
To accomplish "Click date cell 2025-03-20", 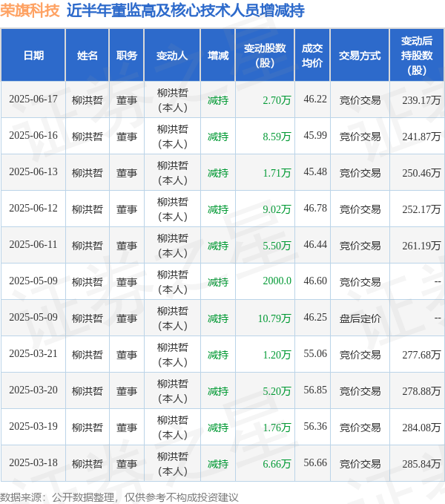I will tap(33, 390).
